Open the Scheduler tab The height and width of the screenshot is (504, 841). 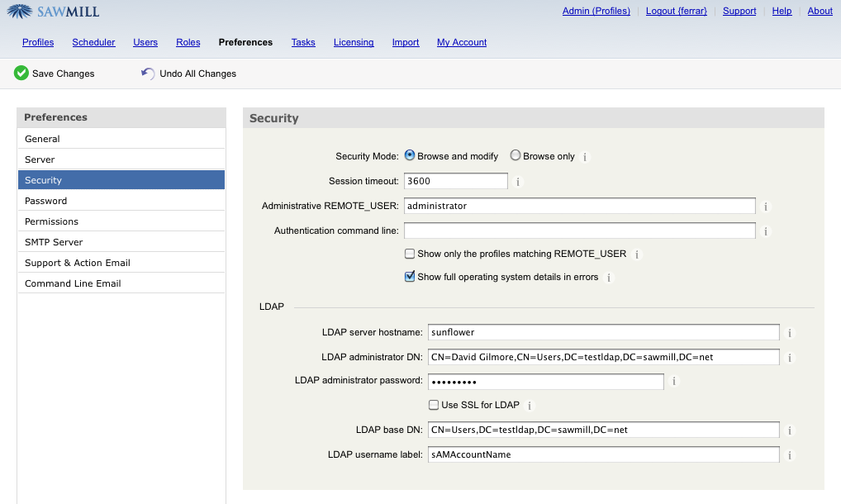tap(93, 42)
